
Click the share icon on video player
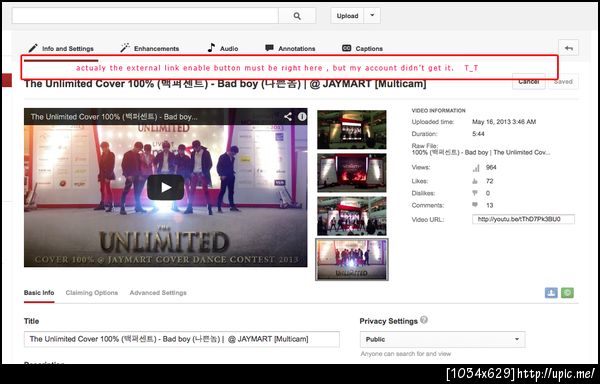coord(288,117)
